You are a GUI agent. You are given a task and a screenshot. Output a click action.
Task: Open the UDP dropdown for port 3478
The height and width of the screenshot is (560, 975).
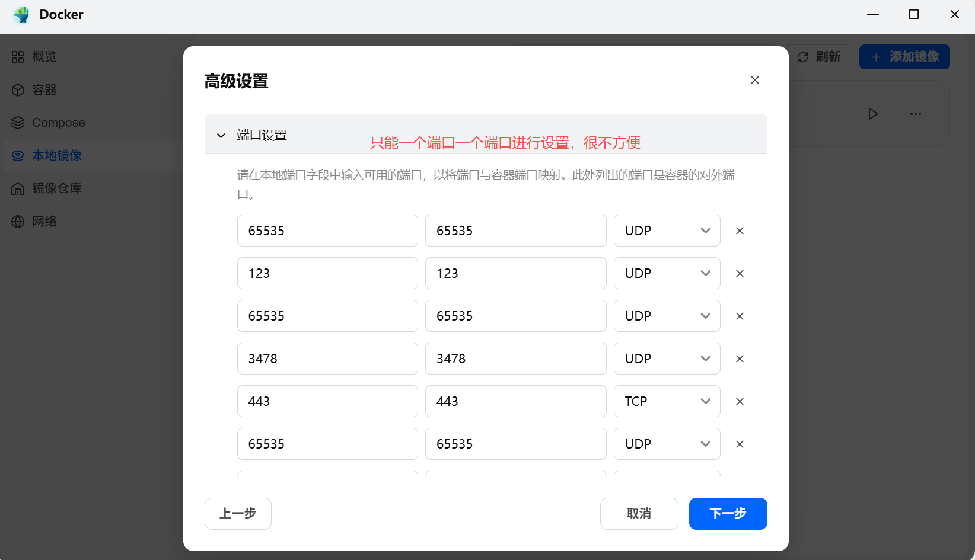(667, 359)
